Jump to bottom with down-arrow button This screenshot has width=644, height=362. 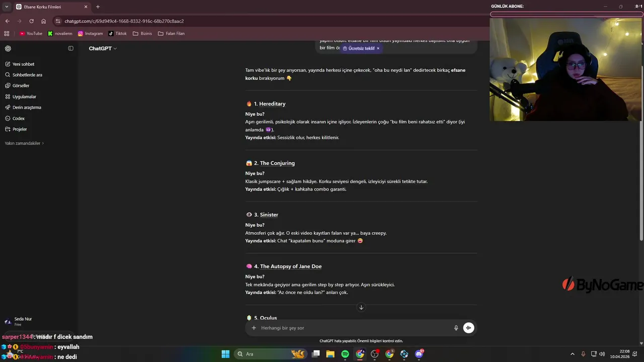pos(361,307)
